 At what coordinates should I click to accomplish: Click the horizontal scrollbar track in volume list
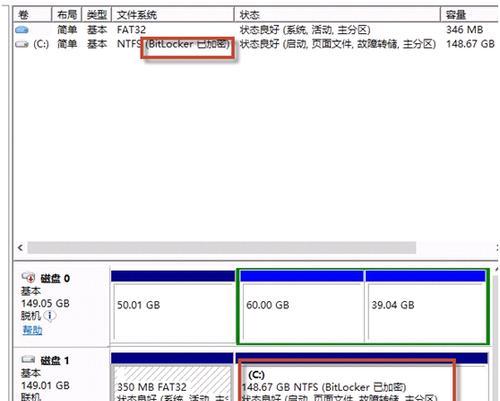[222, 248]
